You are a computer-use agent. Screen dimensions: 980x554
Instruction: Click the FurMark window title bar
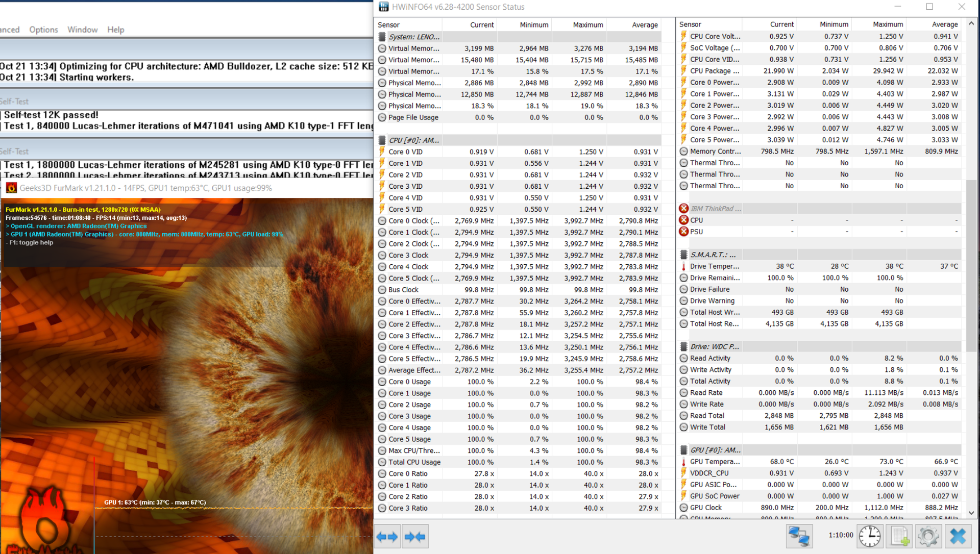(x=187, y=188)
